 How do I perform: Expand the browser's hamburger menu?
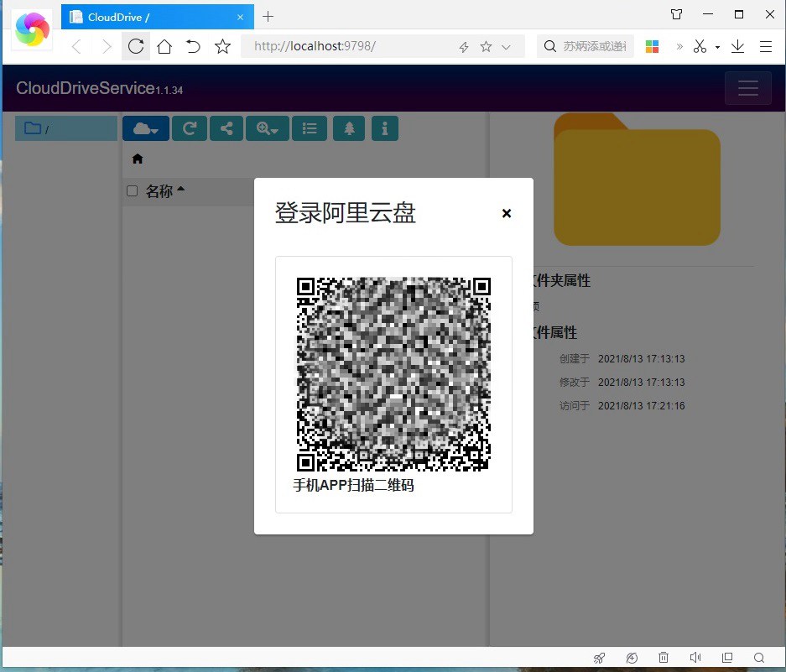(766, 46)
